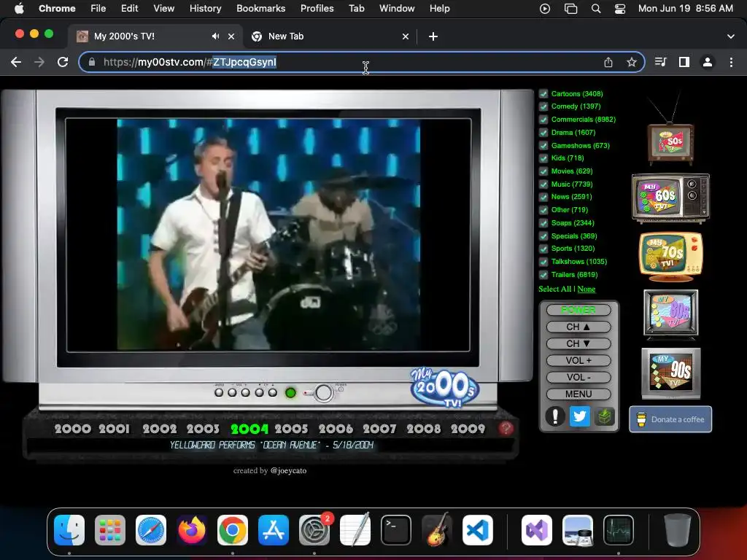Click the Twitter bird icon on remote

[579, 416]
